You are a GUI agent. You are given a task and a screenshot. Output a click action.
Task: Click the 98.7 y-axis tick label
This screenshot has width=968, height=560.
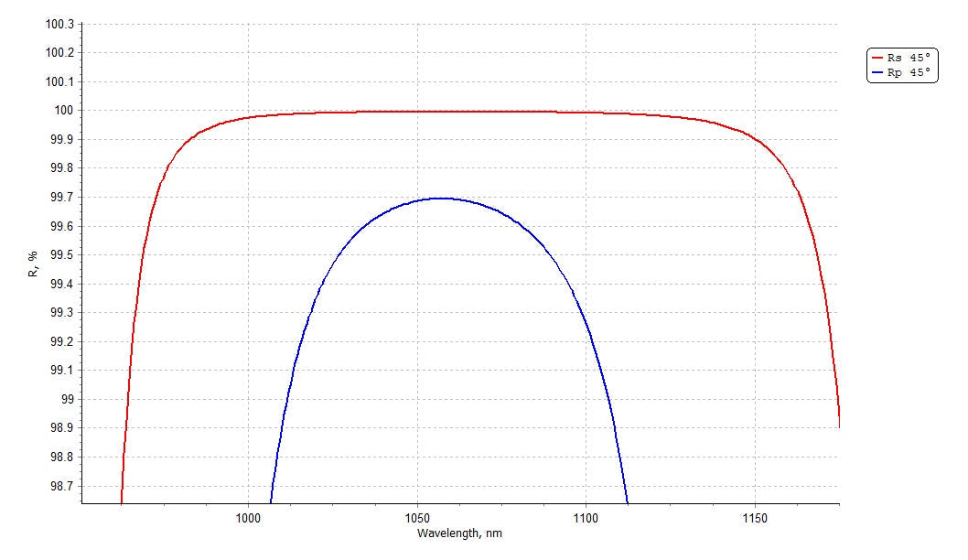61,487
